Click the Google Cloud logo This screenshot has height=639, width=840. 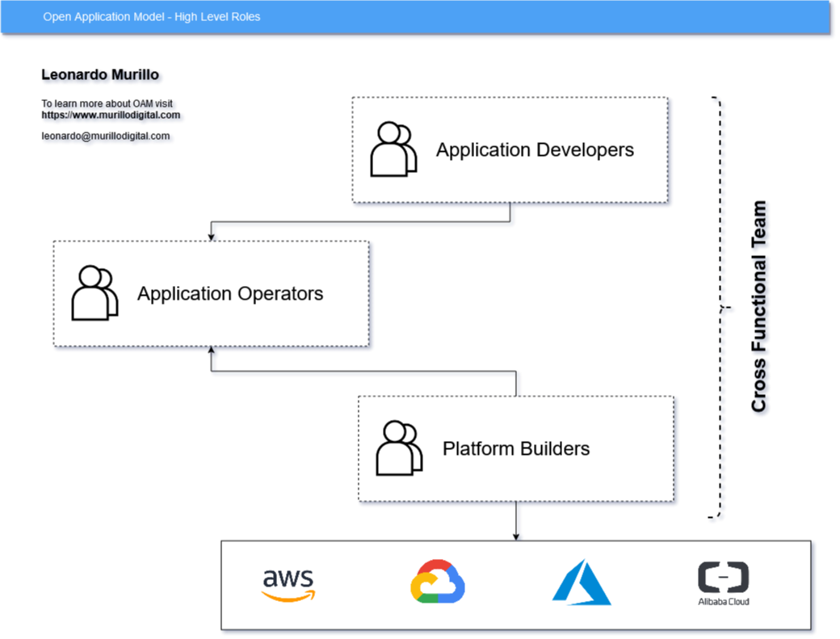click(x=438, y=582)
